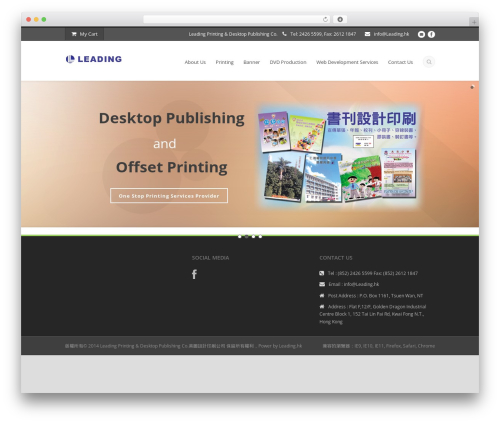Close the browser window with red button
Image resolution: width=500 pixels, height=423 pixels.
[29, 19]
